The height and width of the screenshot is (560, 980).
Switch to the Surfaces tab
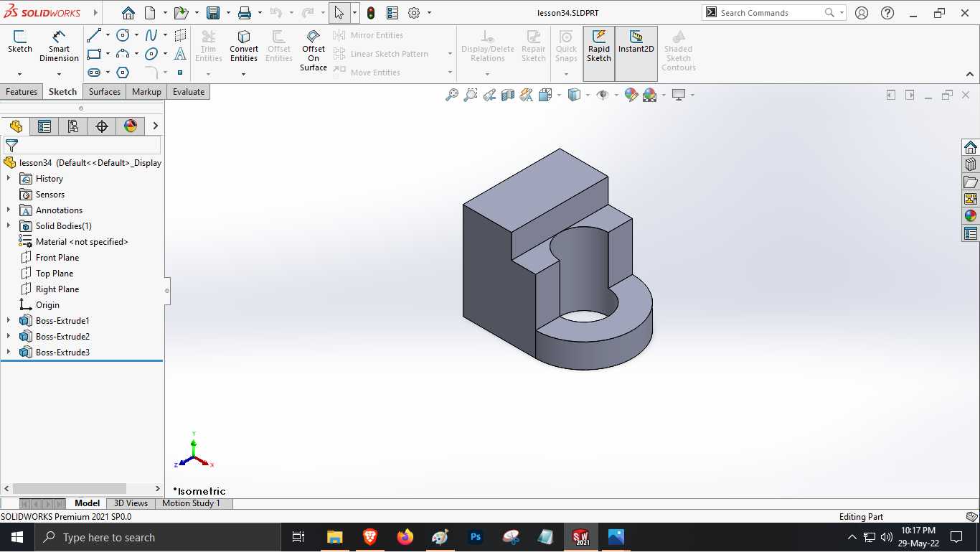(105, 92)
